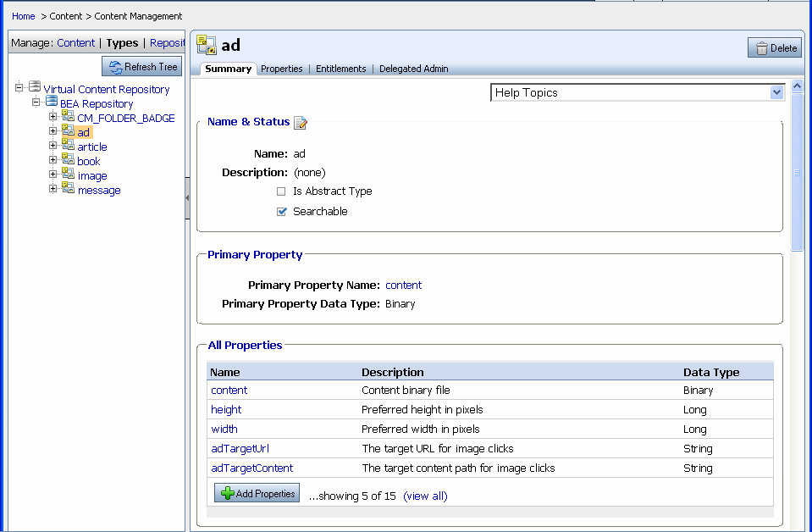Toggle the Is Abstract Type checkbox
This screenshot has height=532, width=812.
coord(281,191)
